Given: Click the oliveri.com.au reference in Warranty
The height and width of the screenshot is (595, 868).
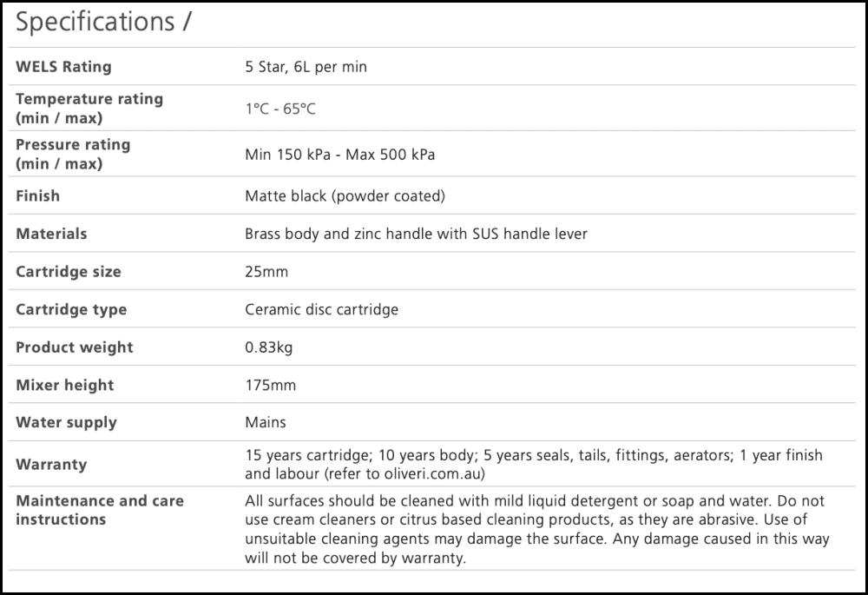Looking at the screenshot, I should pyautogui.click(x=426, y=474).
